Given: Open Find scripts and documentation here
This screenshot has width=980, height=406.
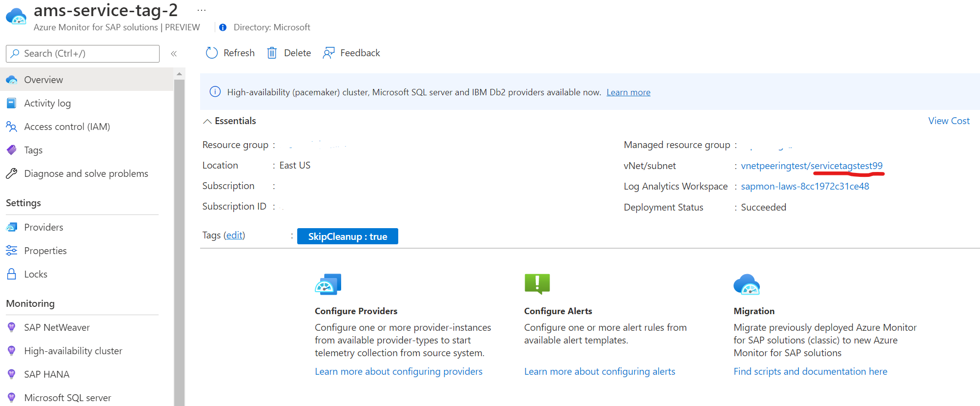Looking at the screenshot, I should click(810, 371).
